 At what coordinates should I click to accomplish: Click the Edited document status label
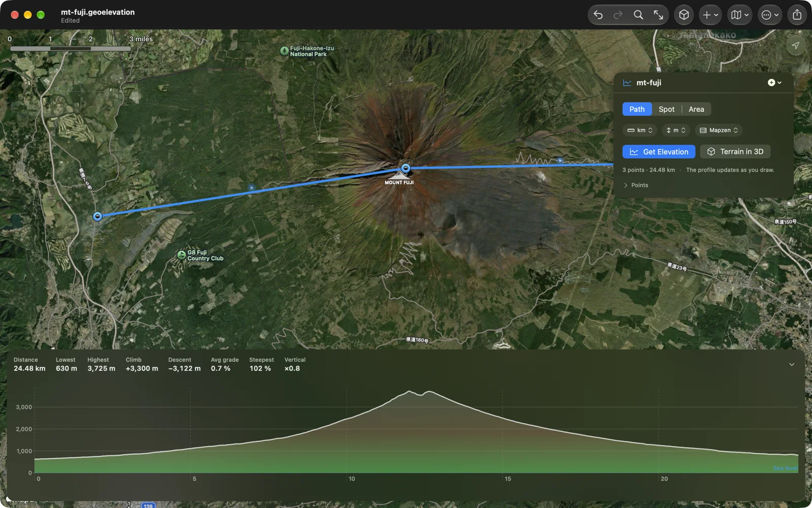point(70,21)
